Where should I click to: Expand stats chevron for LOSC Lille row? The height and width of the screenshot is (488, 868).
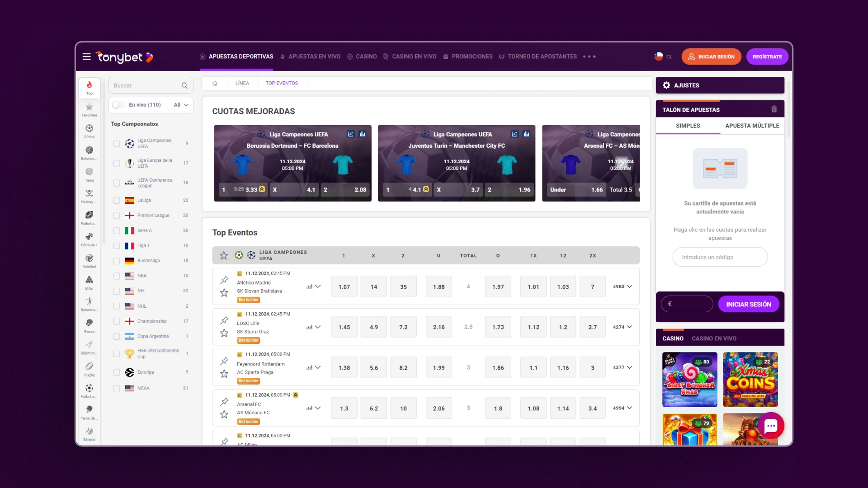(318, 327)
